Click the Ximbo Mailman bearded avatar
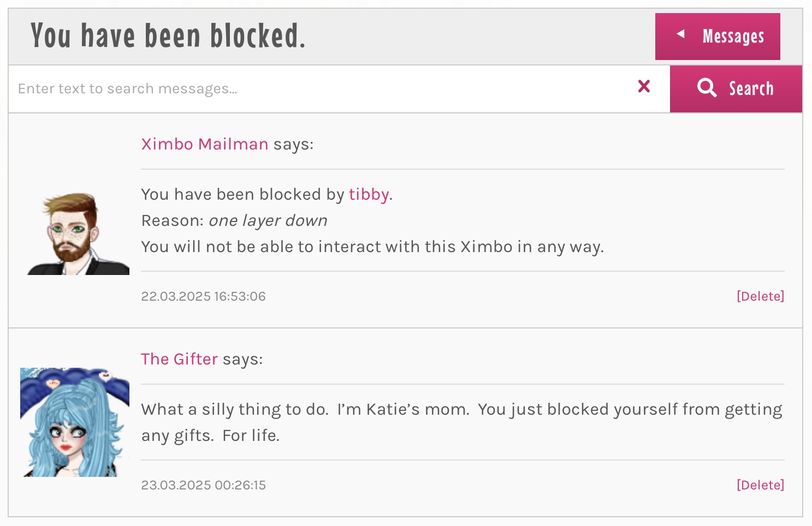812x526 pixels. 78,234
